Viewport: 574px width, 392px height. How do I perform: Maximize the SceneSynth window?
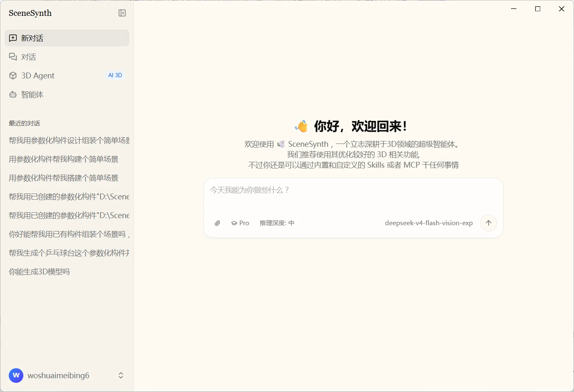coord(538,9)
